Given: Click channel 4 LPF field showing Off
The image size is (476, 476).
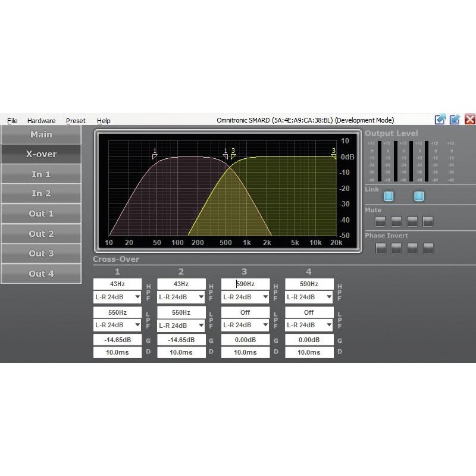Looking at the screenshot, I should (309, 312).
